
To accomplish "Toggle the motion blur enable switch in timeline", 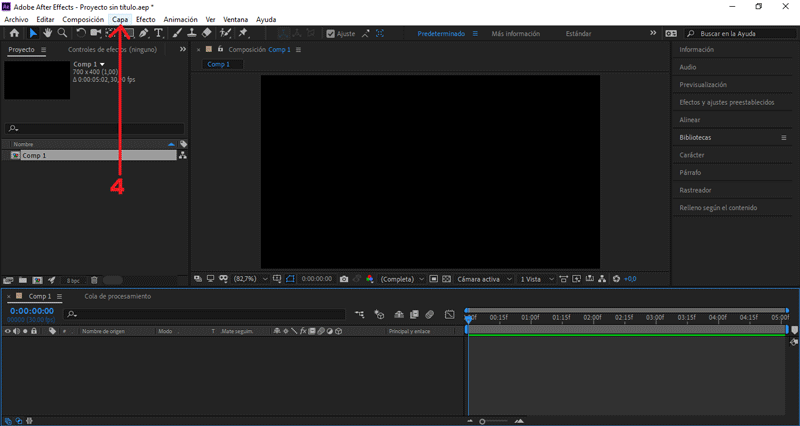I will tap(430, 315).
